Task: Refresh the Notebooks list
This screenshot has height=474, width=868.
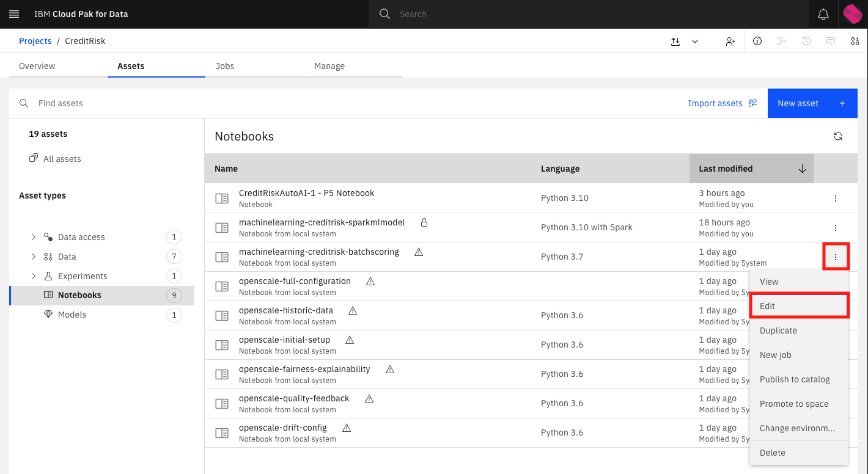Action: [838, 136]
